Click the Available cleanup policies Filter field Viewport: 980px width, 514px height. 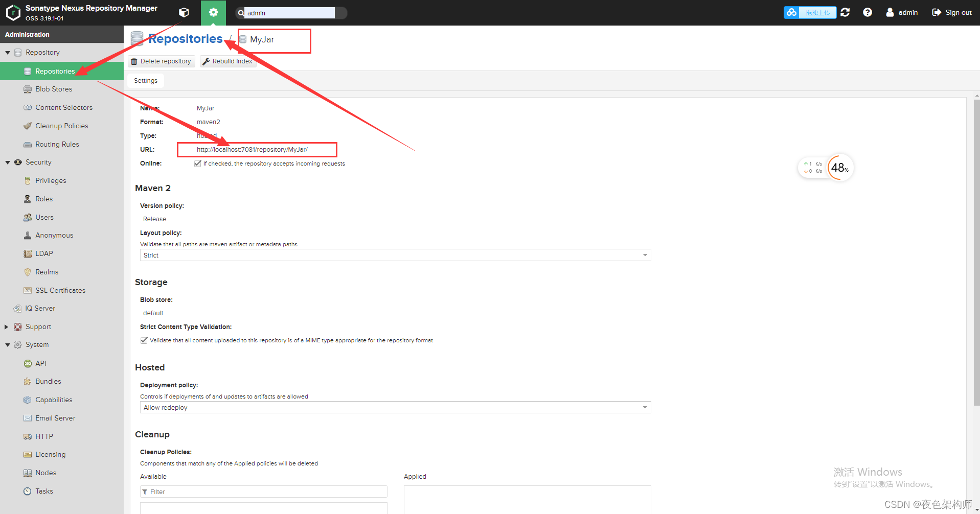pos(264,492)
